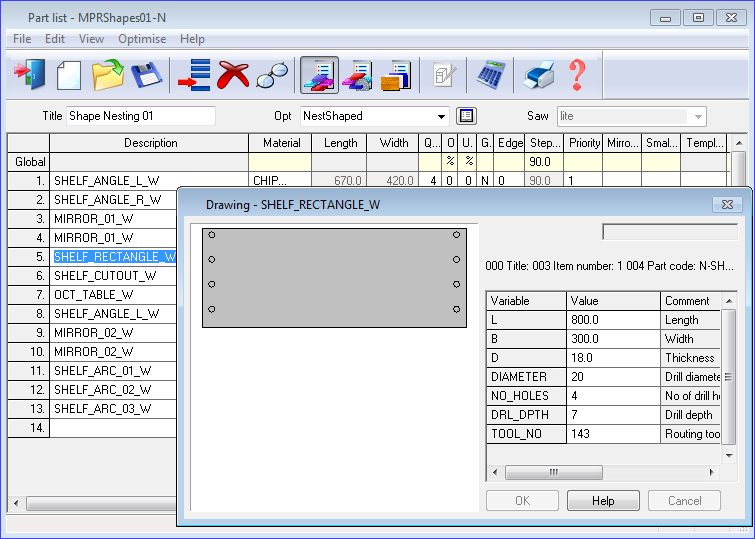Open the File menu
Screen dimensions: 755x539
[x=22, y=39]
